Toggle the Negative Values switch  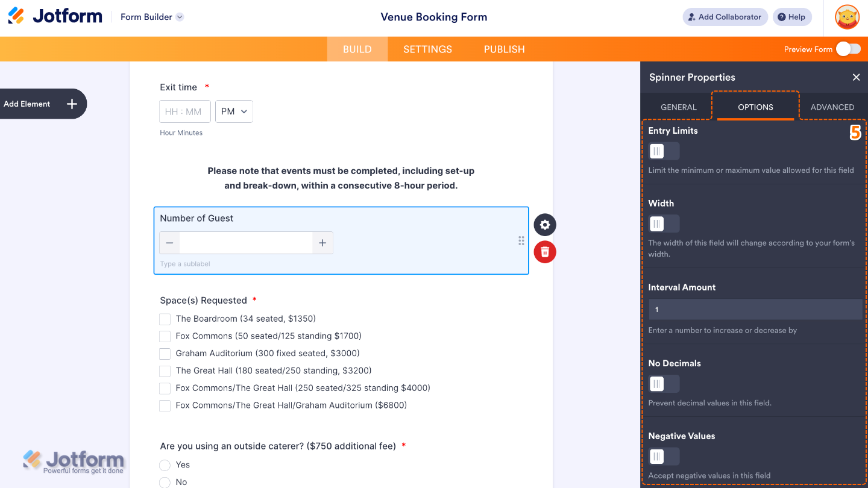(664, 457)
